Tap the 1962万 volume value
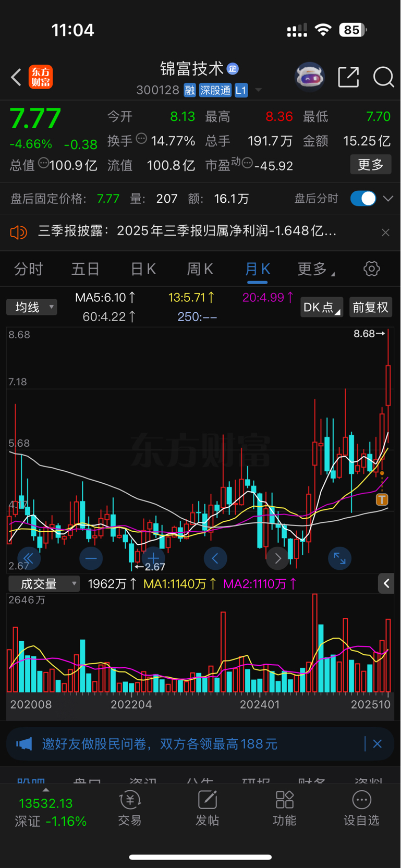The width and height of the screenshot is (401, 868). click(112, 584)
